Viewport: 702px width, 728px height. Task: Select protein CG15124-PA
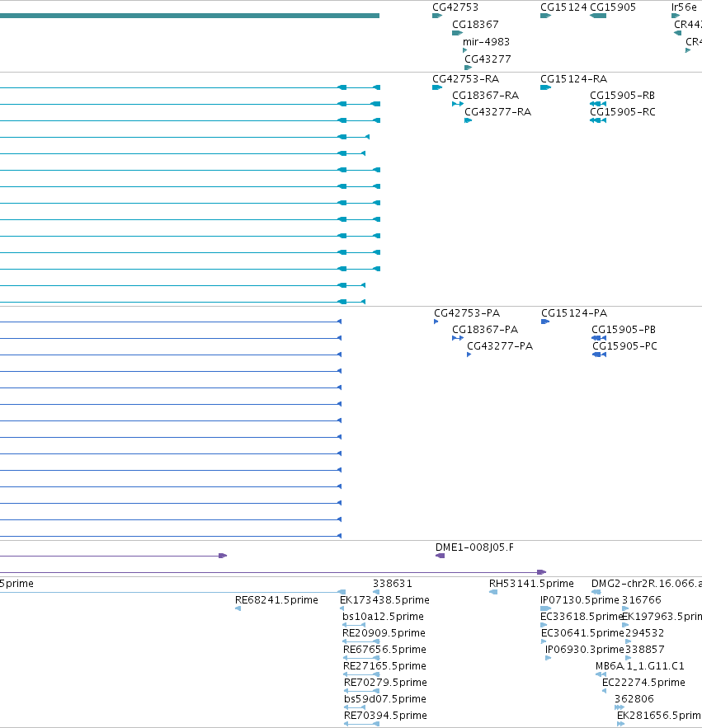tap(574, 313)
